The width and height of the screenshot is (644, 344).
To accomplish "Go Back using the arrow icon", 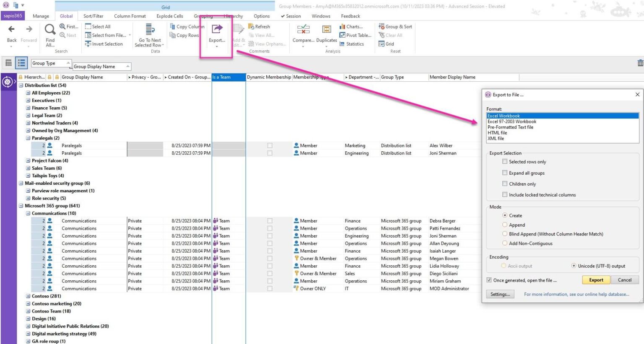I will [x=11, y=29].
